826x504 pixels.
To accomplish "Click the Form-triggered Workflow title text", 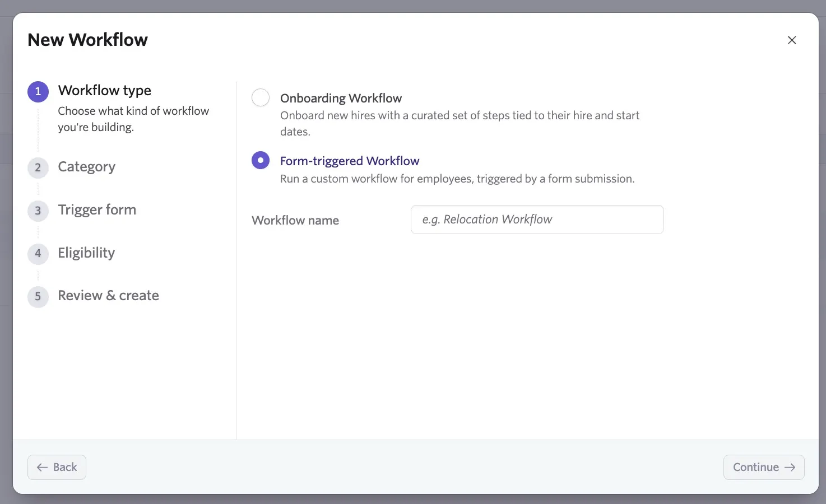I will 350,161.
